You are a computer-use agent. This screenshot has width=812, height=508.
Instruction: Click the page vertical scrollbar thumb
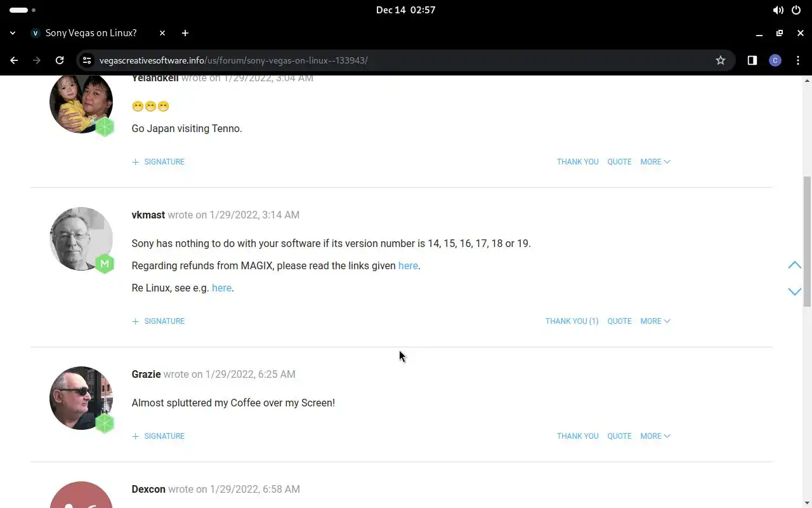click(807, 241)
